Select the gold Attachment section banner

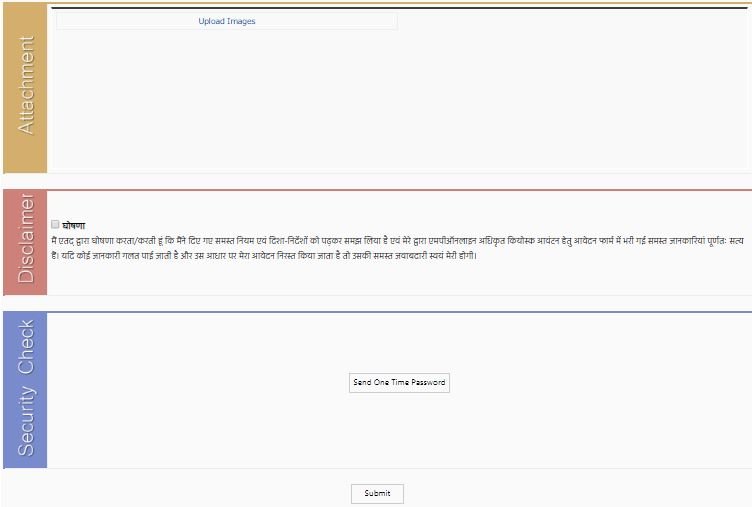click(25, 87)
